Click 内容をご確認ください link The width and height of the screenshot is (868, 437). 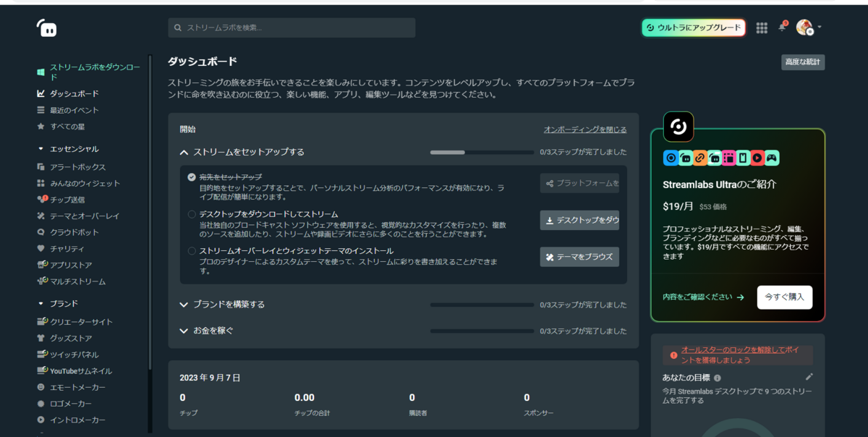pyautogui.click(x=703, y=297)
